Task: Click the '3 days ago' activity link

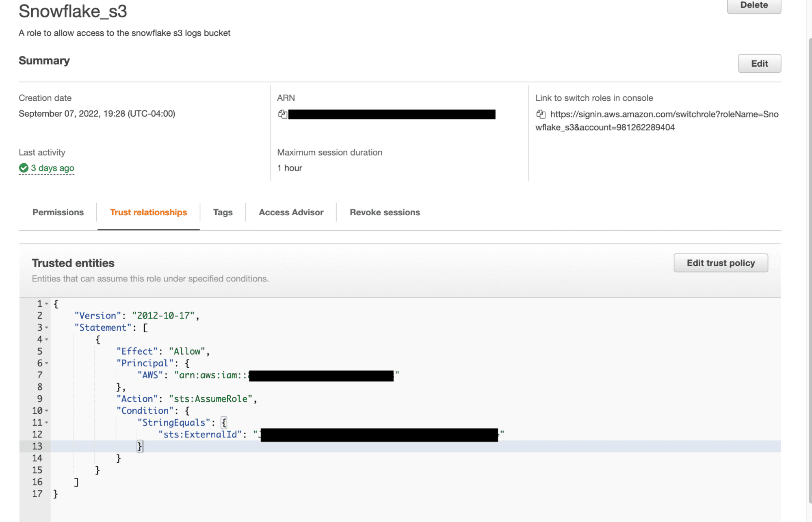Action: click(52, 168)
